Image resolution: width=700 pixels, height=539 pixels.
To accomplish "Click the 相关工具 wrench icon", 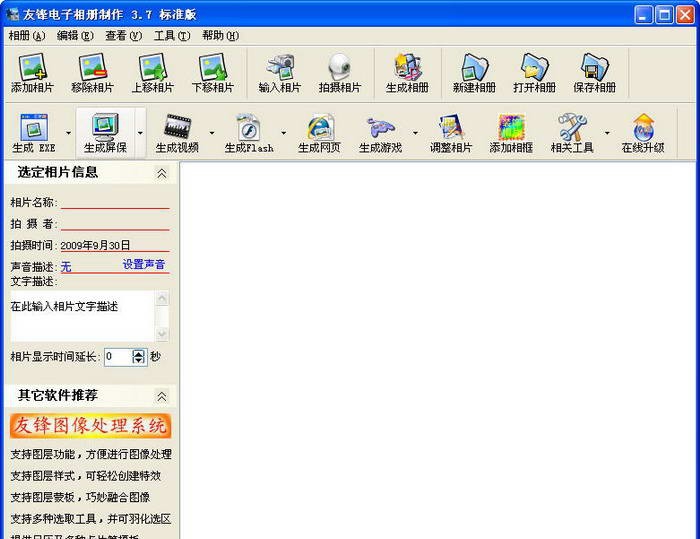I will 572,133.
